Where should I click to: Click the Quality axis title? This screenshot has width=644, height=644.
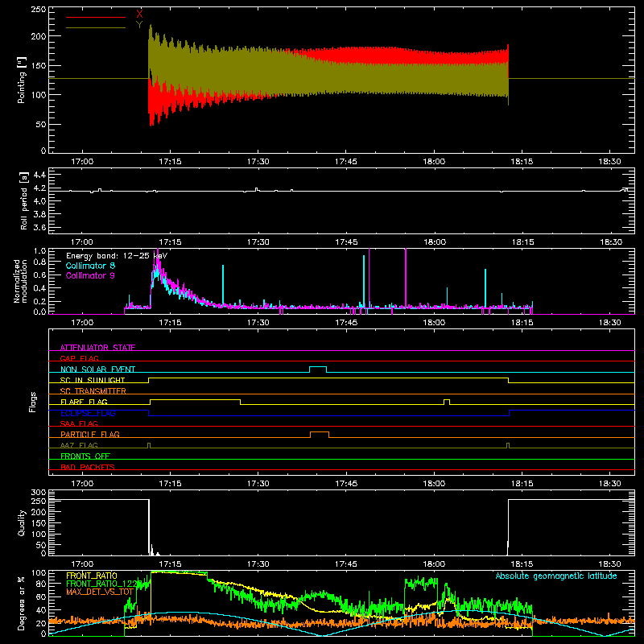(22, 522)
